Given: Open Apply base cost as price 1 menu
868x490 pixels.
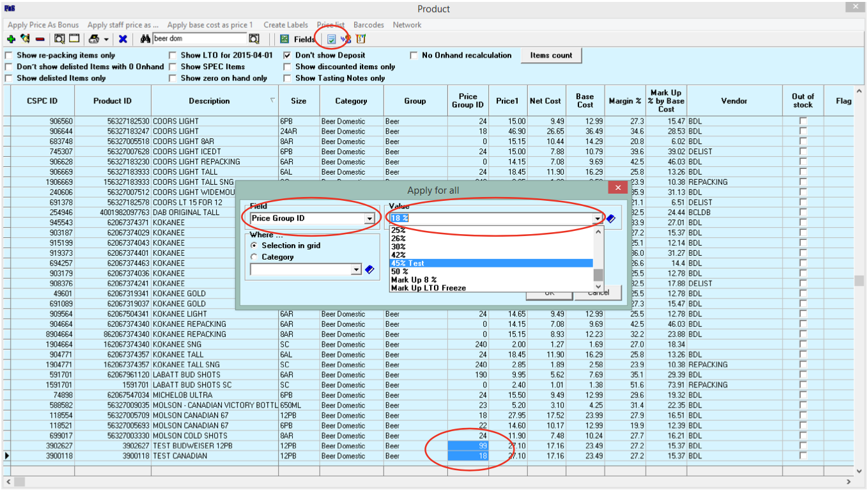Looking at the screenshot, I should 210,25.
